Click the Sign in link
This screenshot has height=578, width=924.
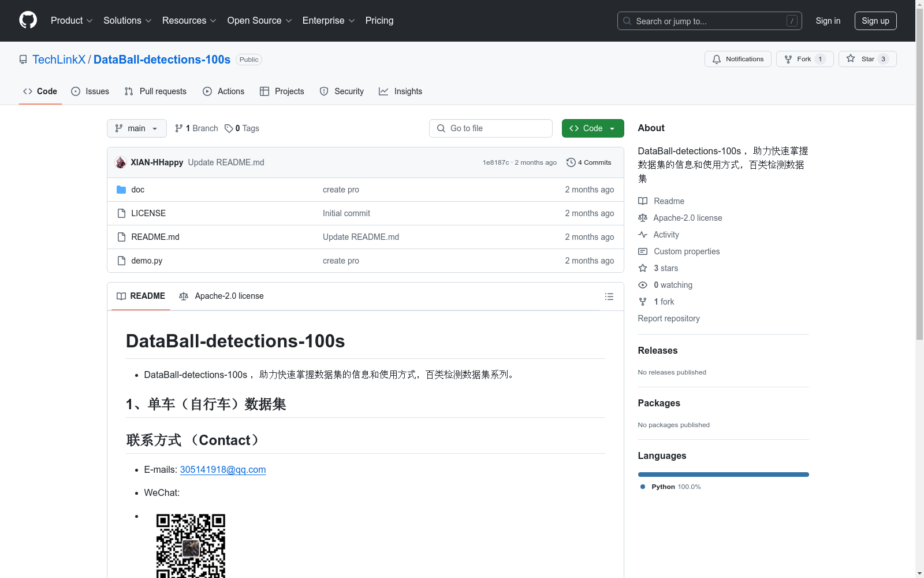point(828,21)
